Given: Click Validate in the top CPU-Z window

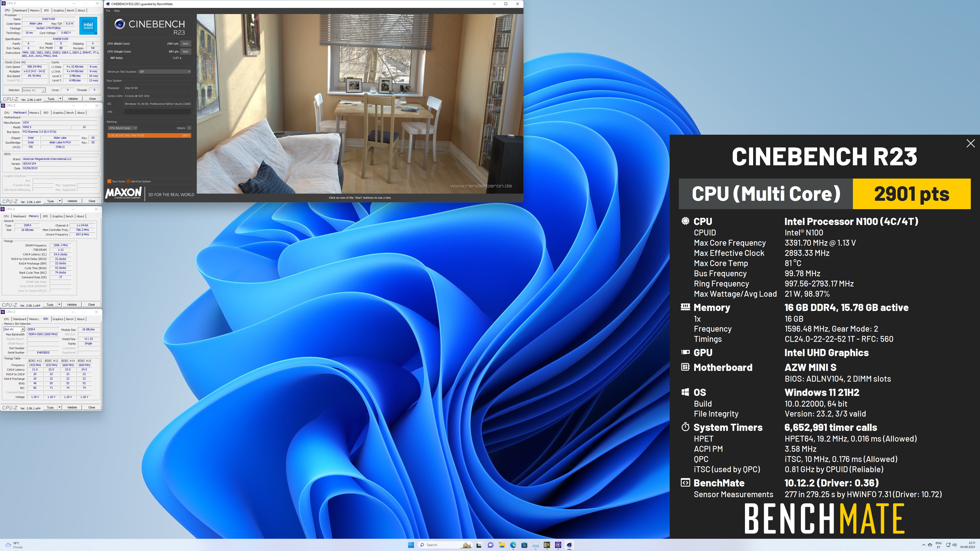Looking at the screenshot, I should [x=73, y=98].
